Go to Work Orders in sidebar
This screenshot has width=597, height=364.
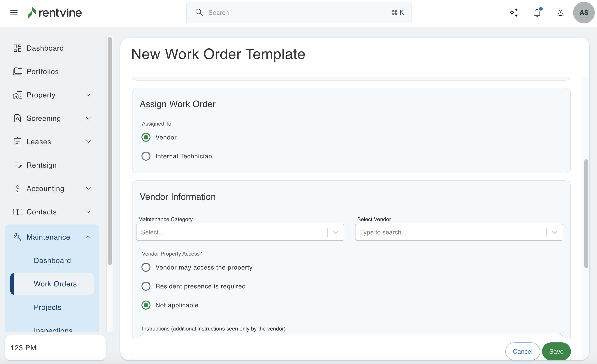coord(55,284)
